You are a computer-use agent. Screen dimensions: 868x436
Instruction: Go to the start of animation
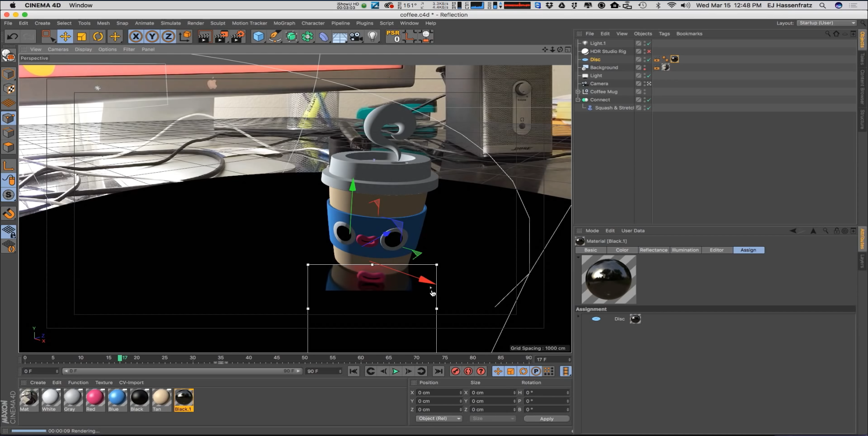click(x=354, y=371)
